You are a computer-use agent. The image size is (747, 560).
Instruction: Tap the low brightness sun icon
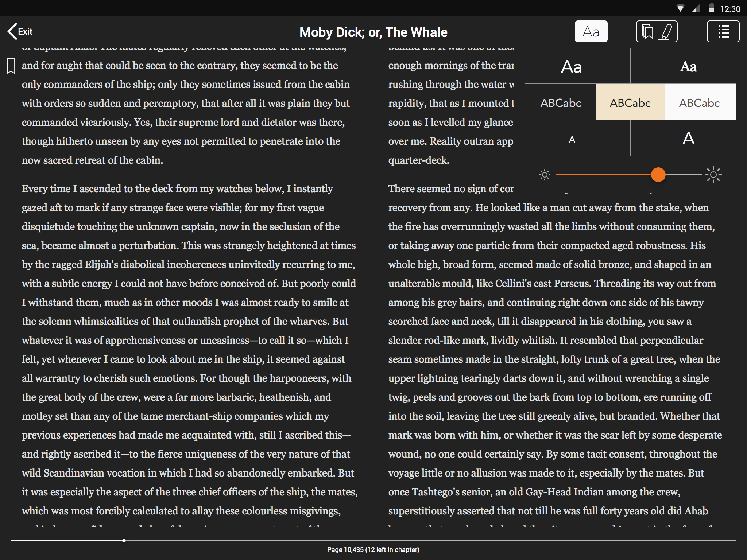click(545, 175)
